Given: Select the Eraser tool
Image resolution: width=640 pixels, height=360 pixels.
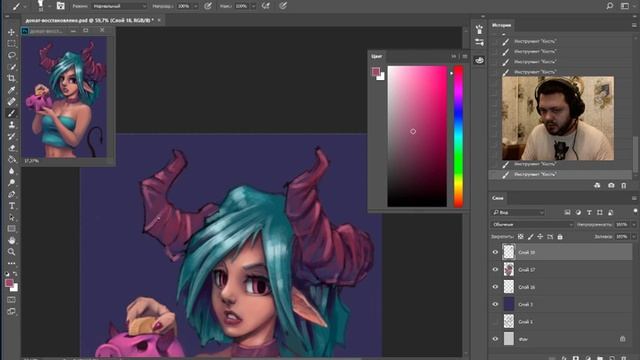Looking at the screenshot, I should click(11, 148).
